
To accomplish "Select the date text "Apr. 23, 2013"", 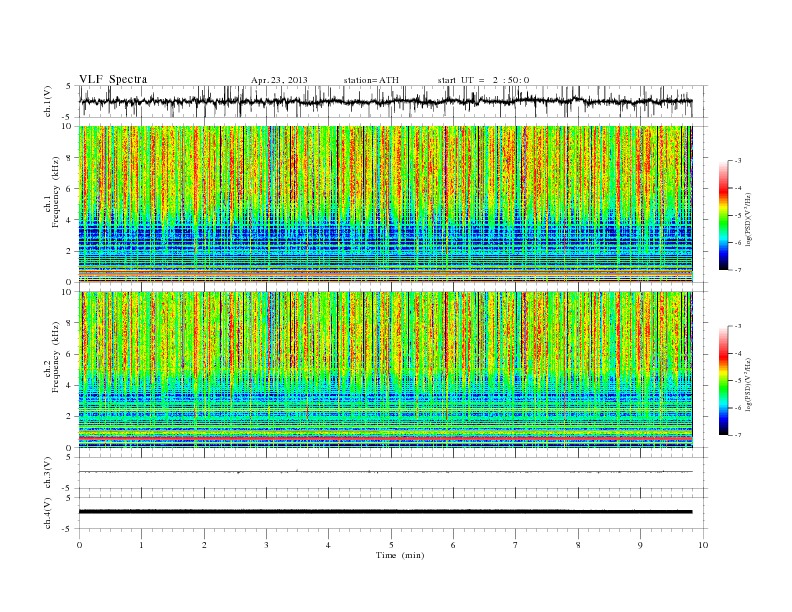I will point(279,80).
